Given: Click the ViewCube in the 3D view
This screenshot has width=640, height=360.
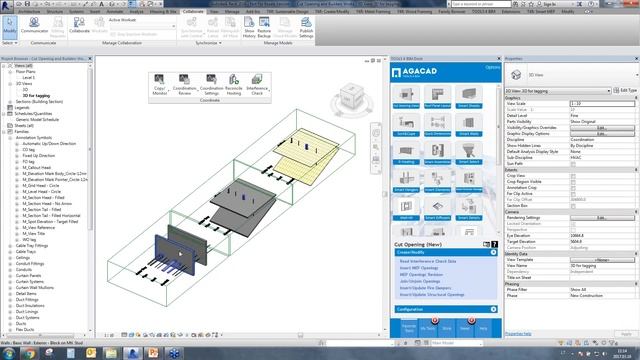Looking at the screenshot, I should coord(351,97).
